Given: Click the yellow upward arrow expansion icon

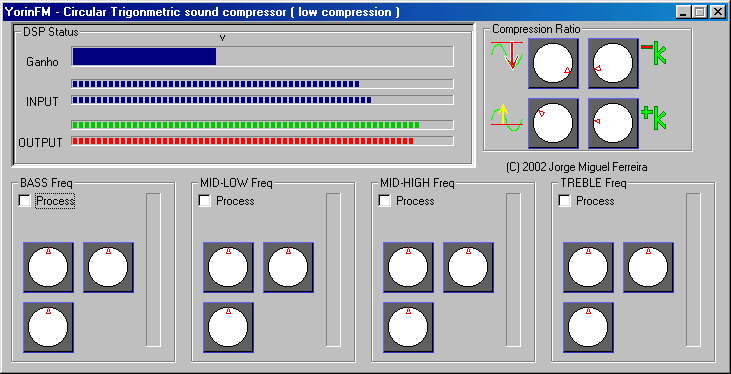Looking at the screenshot, I should pyautogui.click(x=507, y=118).
